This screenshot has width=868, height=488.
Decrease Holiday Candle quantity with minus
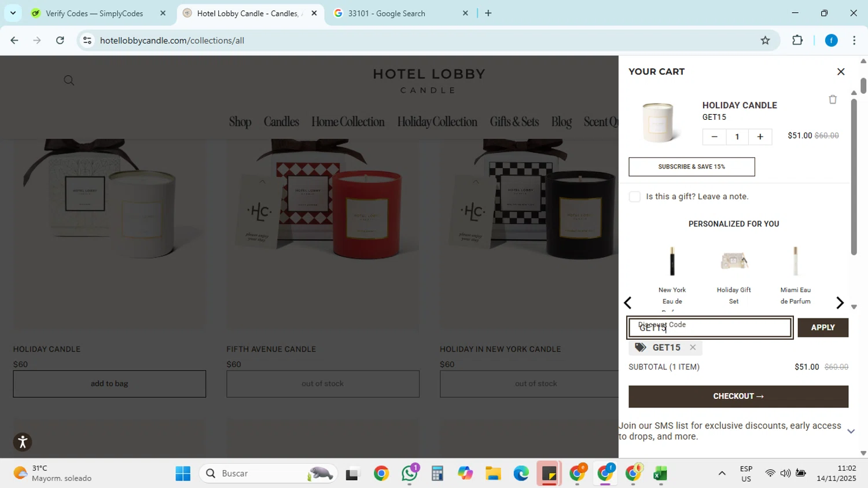click(x=714, y=137)
